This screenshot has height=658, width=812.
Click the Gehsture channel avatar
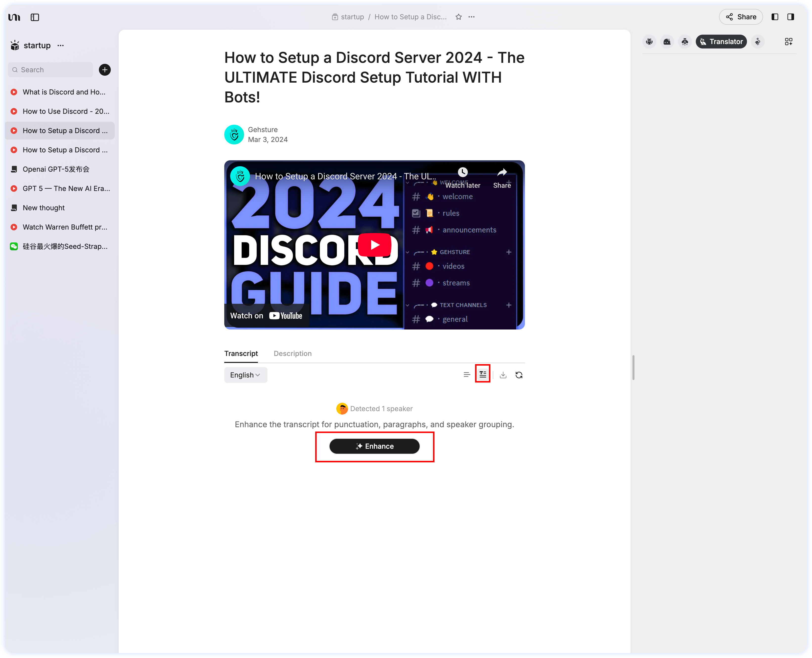click(234, 135)
